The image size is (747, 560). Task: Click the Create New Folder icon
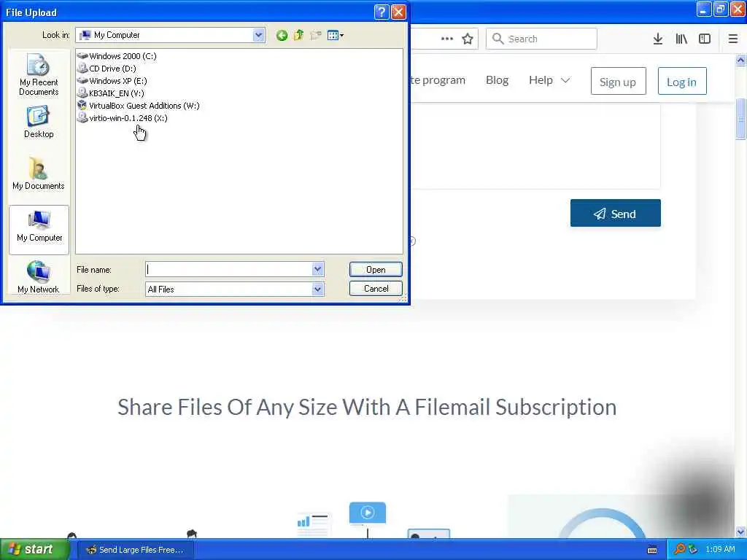[x=315, y=35]
